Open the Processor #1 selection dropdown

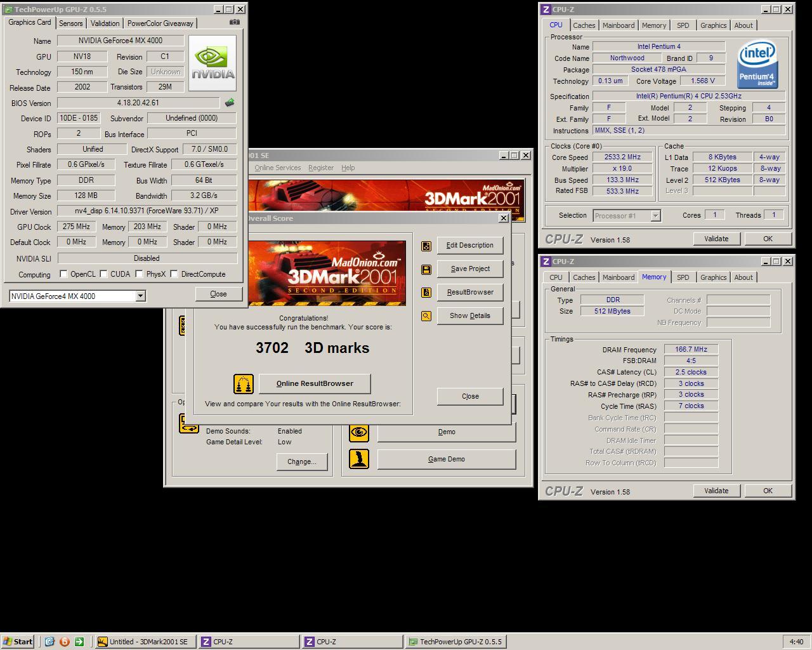(x=655, y=216)
